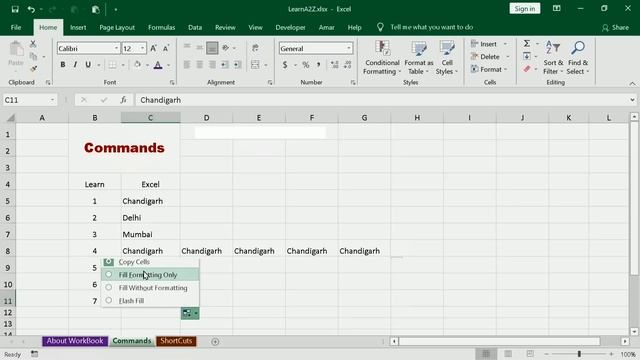Apply Comma Style
Viewport: 640px width, 360px height.
pos(318,64)
